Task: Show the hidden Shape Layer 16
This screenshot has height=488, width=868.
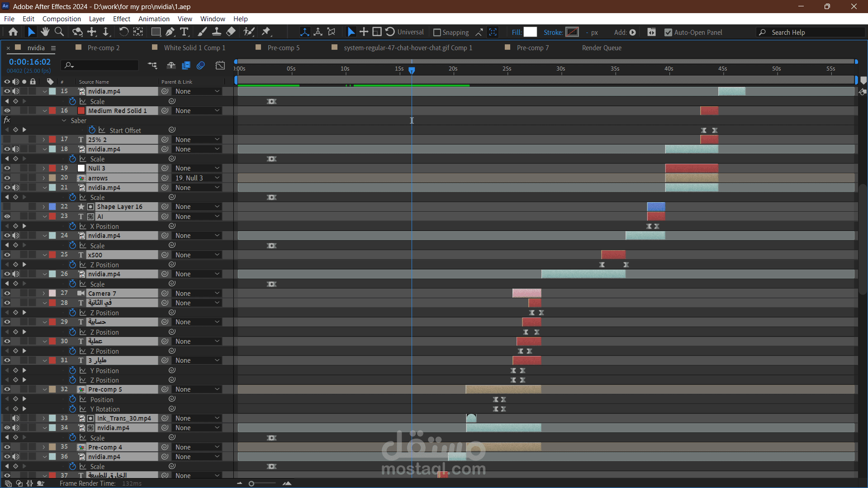Action: tap(7, 207)
